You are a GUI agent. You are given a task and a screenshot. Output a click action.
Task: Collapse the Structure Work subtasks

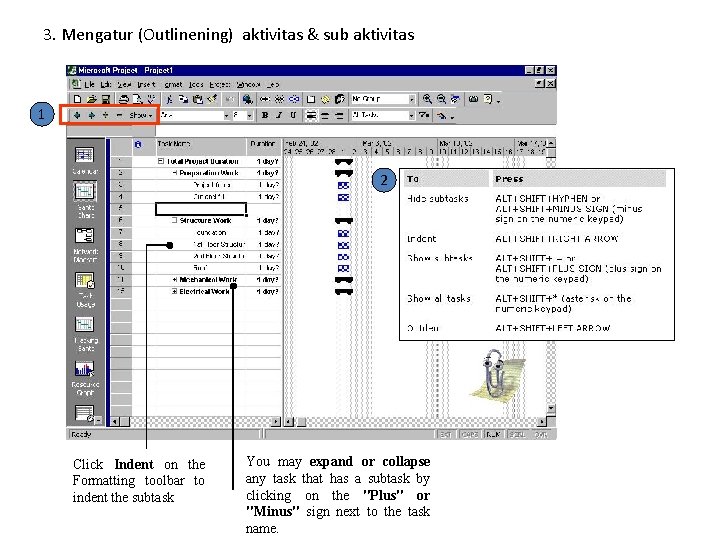coord(174,220)
